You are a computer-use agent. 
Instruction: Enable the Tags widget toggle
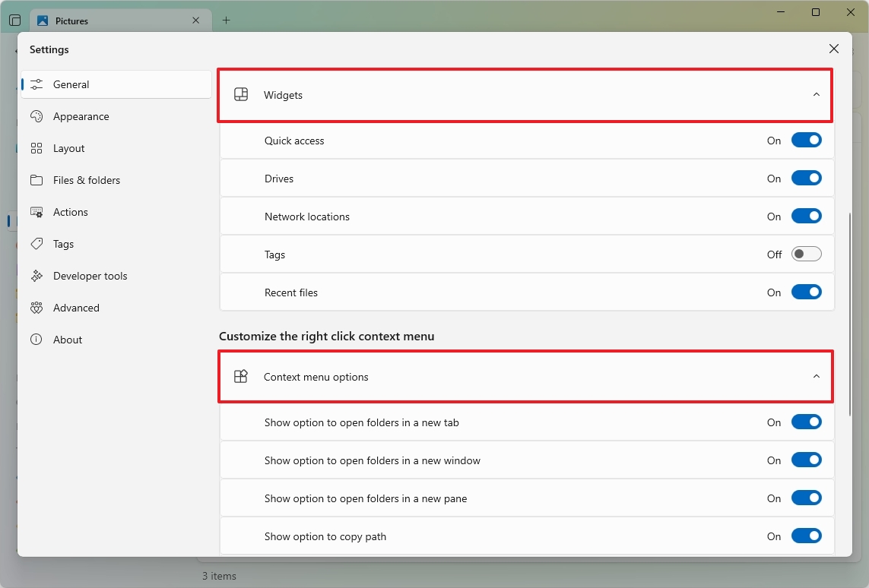[x=807, y=254]
